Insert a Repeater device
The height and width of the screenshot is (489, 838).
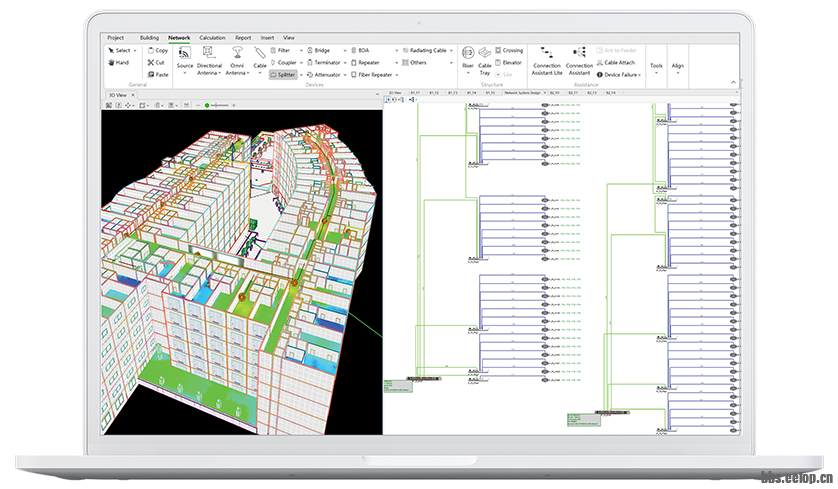[x=366, y=63]
